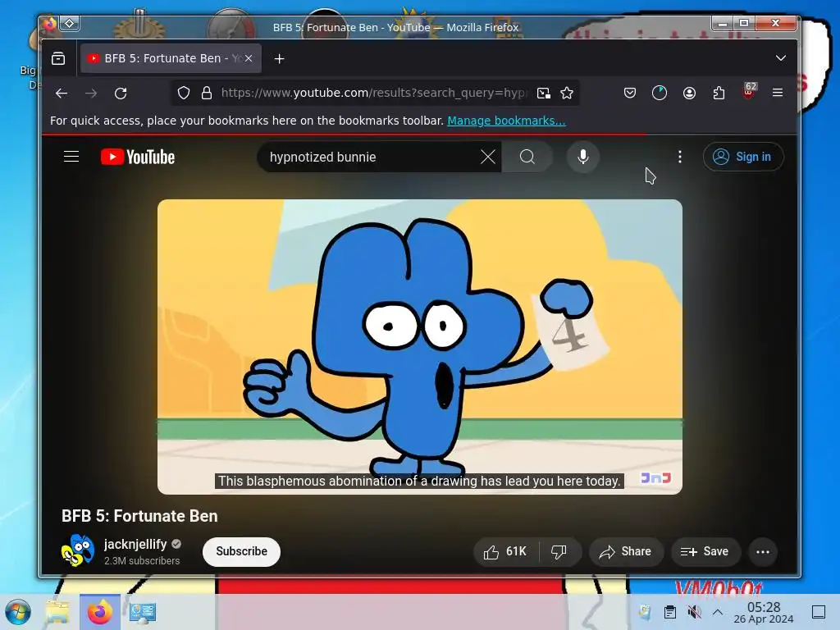Share this video
The height and width of the screenshot is (630, 840).
[x=626, y=552]
